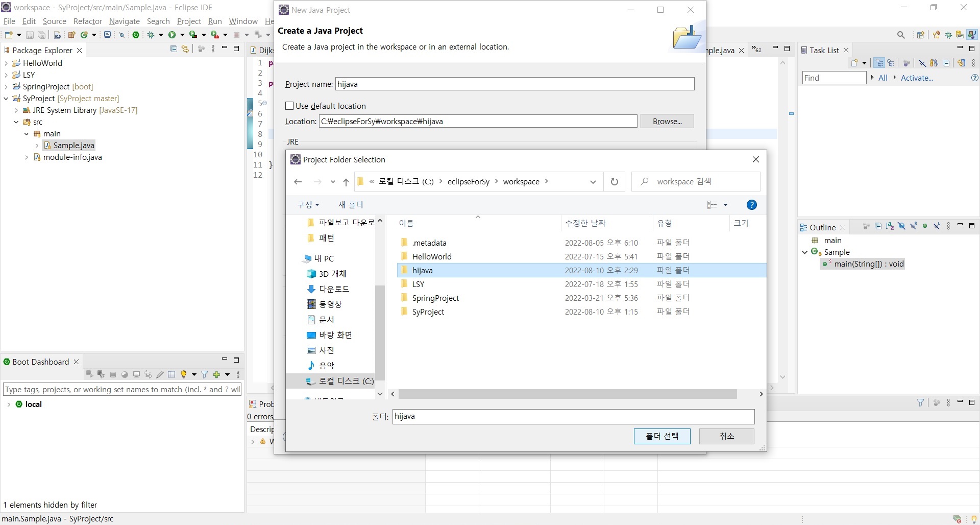Click the Problems view filter funnel icon
Image resolution: width=980 pixels, height=525 pixels.
point(920,402)
